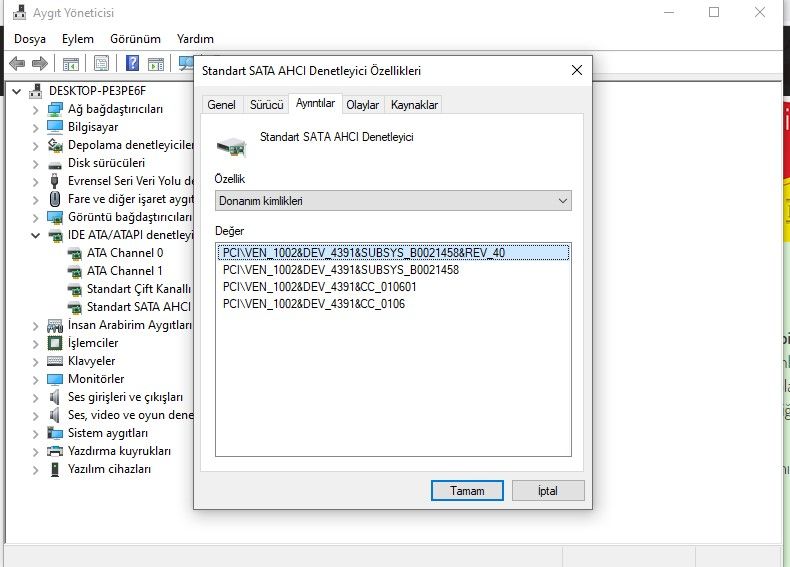Expand the Sistem aygıtları node
The width and height of the screenshot is (790, 567).
pyautogui.click(x=35, y=433)
